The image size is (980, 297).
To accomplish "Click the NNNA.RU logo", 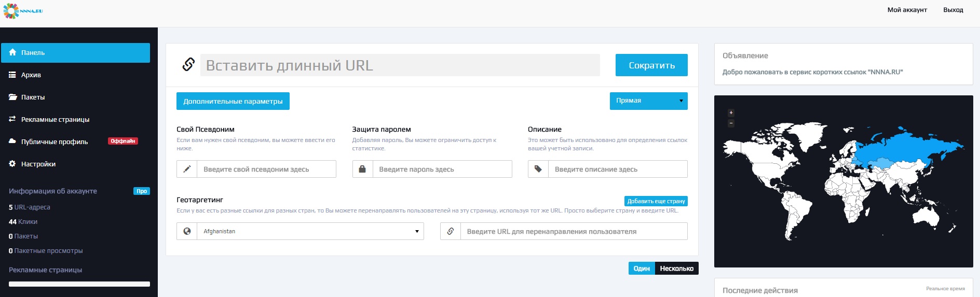I will pyautogui.click(x=23, y=11).
